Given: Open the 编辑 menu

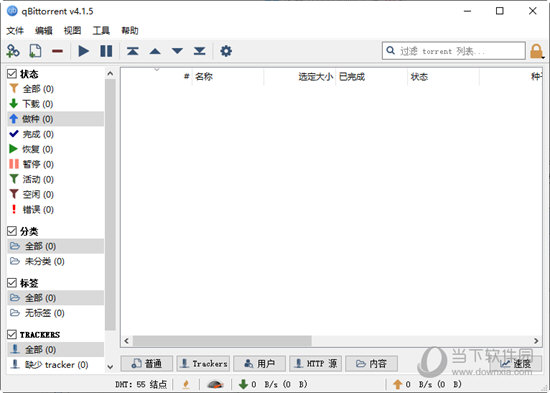Looking at the screenshot, I should pyautogui.click(x=43, y=31).
